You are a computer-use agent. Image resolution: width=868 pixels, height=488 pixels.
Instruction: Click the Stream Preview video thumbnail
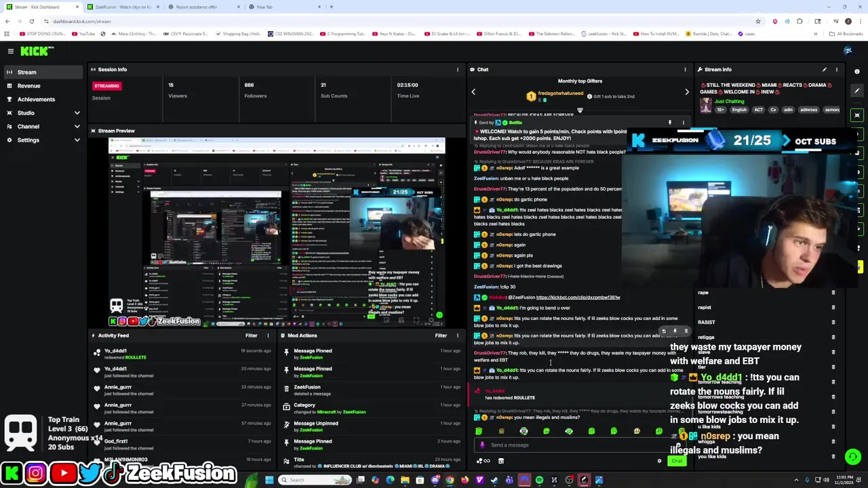277,232
